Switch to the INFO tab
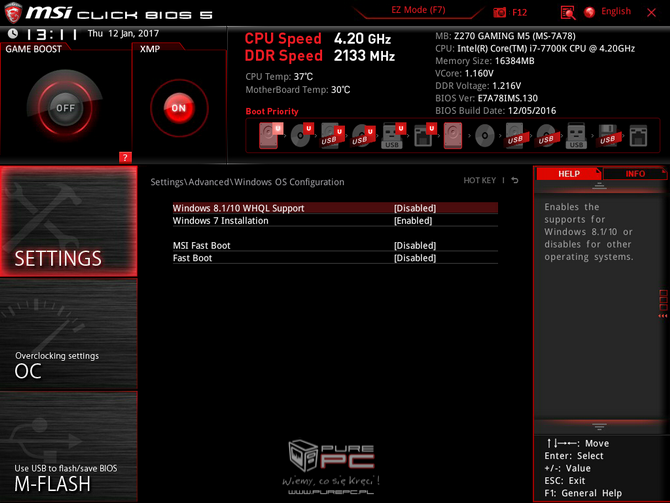670x503 pixels. pyautogui.click(x=635, y=174)
